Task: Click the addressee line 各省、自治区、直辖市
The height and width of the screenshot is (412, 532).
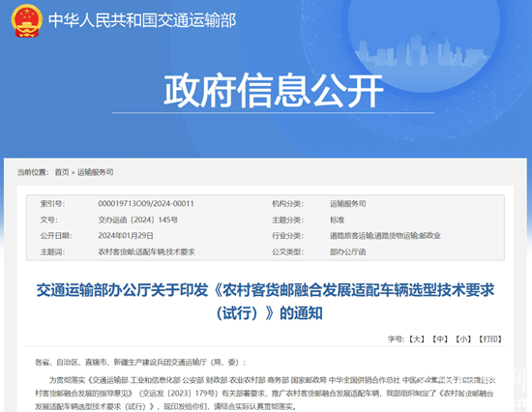Action: (x=140, y=363)
